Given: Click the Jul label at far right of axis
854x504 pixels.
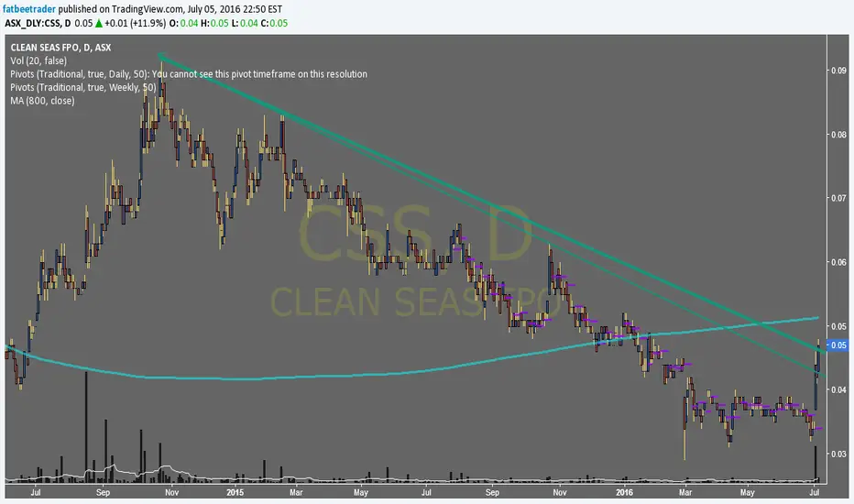Looking at the screenshot, I should [x=815, y=493].
